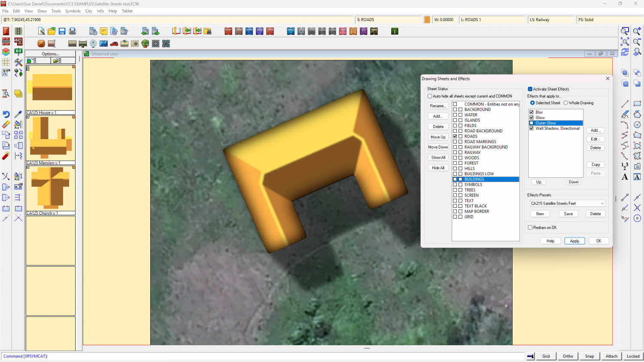Viewport: 644px width, 362px height.
Task: Click the tree symbol catalog icon
Action: tap(145, 43)
